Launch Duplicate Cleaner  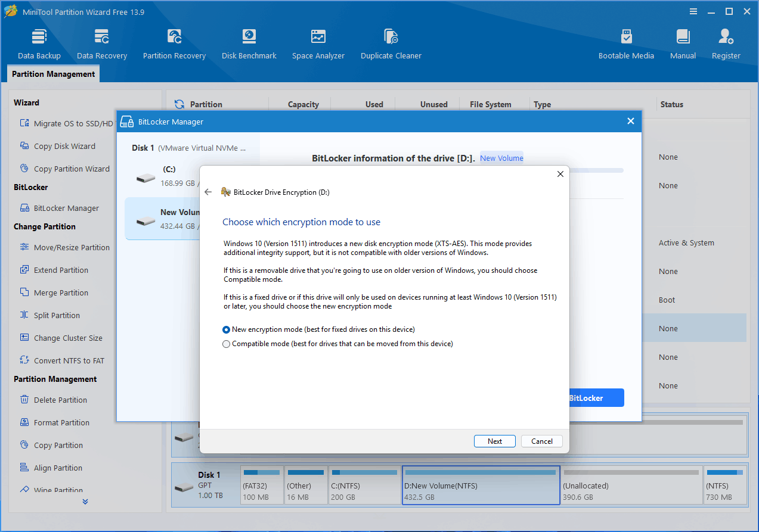391,45
